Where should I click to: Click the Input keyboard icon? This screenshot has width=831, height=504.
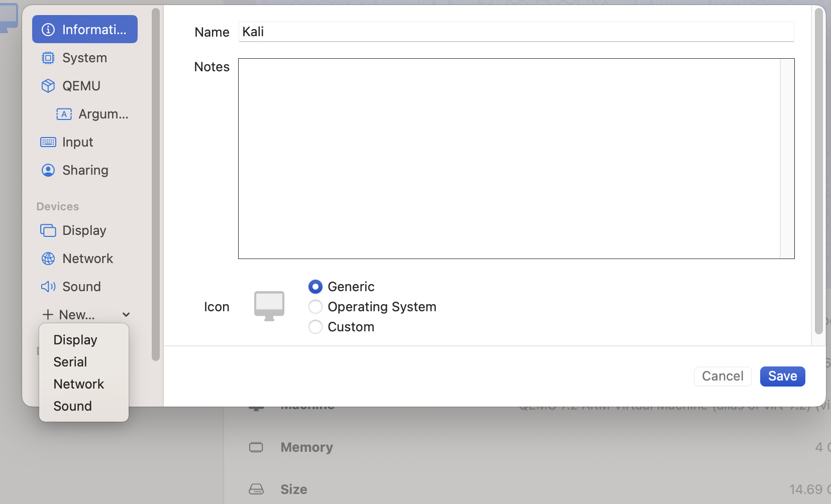pyautogui.click(x=48, y=143)
